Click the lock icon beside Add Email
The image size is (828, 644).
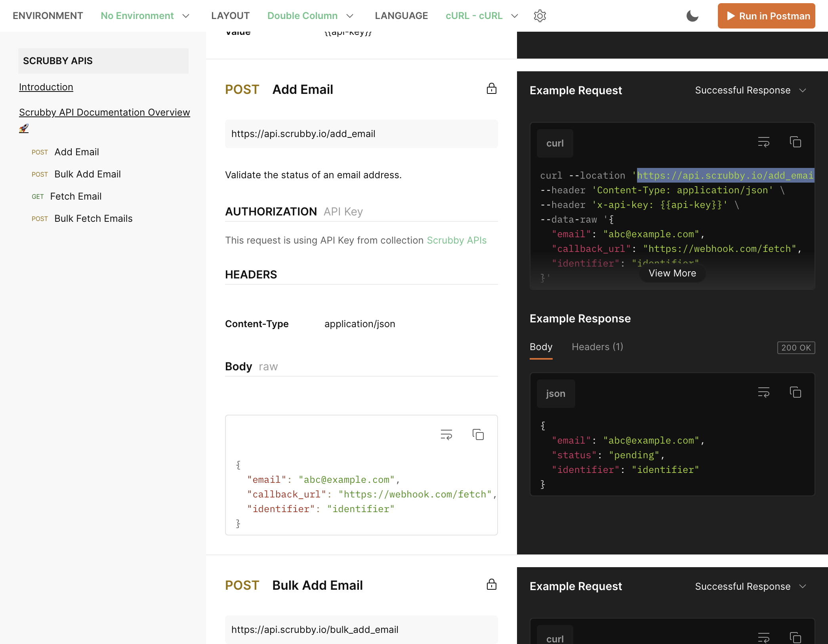pos(491,89)
